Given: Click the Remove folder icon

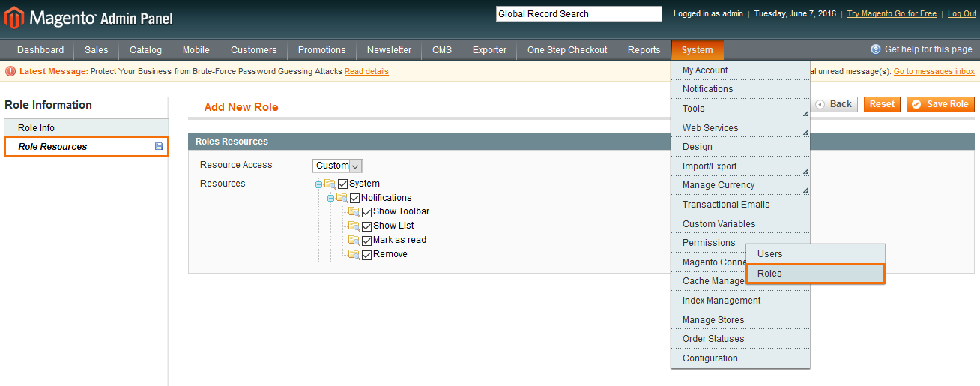Looking at the screenshot, I should 354,255.
